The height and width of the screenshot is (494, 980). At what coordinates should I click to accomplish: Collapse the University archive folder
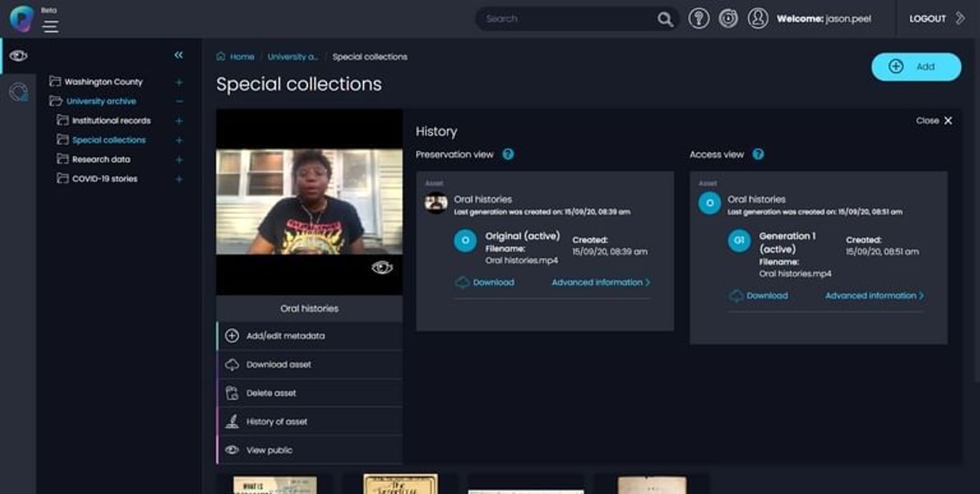[179, 102]
